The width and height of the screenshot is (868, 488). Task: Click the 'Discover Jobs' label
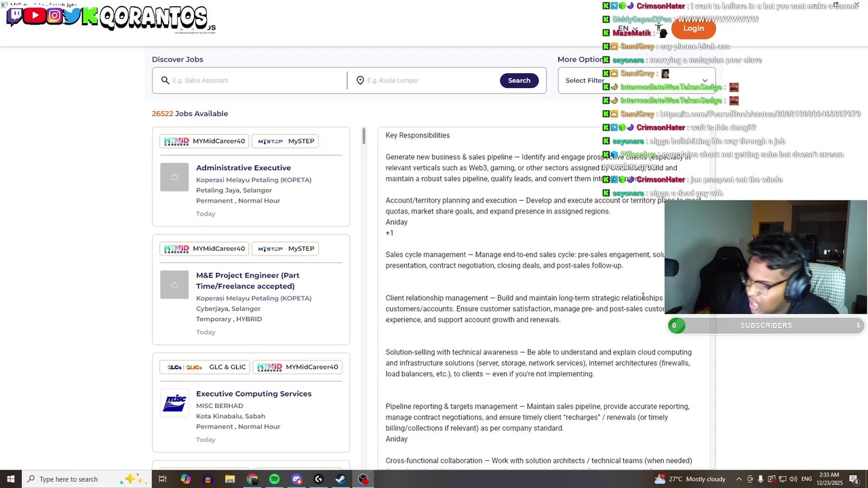(x=178, y=60)
